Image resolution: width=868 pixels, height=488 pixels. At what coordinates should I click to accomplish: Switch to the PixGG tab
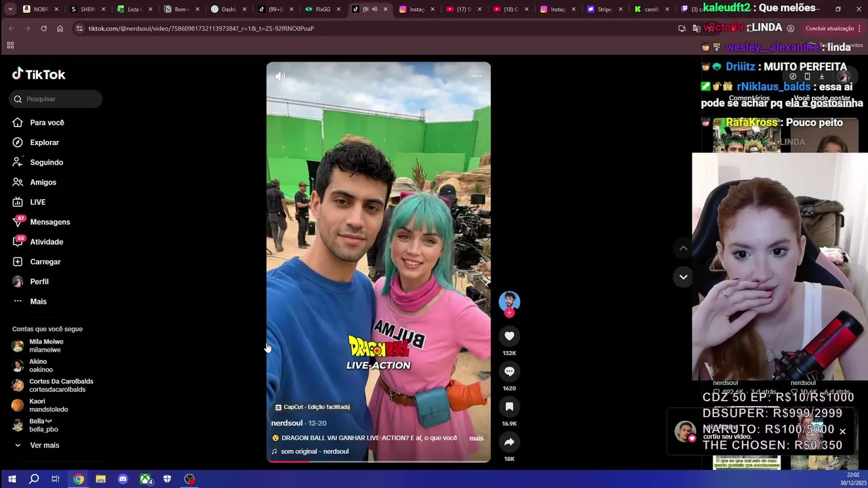(321, 9)
